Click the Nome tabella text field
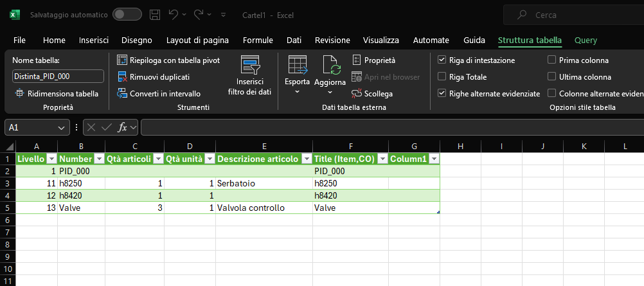 point(58,76)
